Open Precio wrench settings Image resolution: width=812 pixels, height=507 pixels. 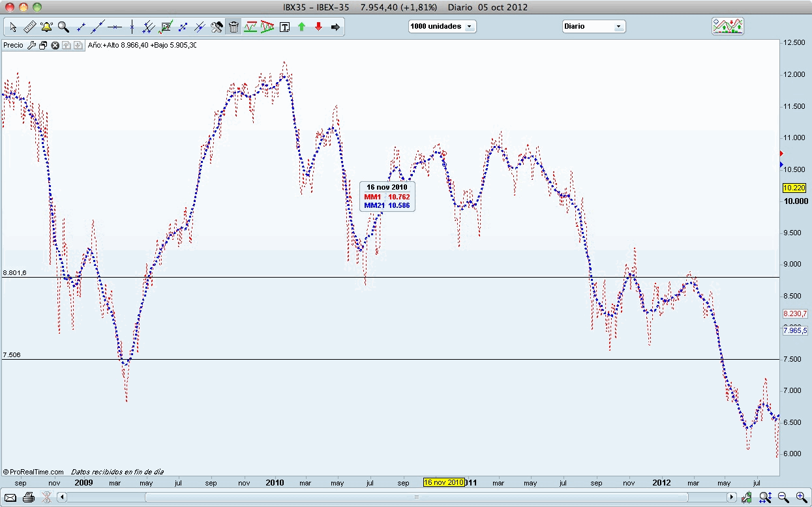[x=31, y=45]
